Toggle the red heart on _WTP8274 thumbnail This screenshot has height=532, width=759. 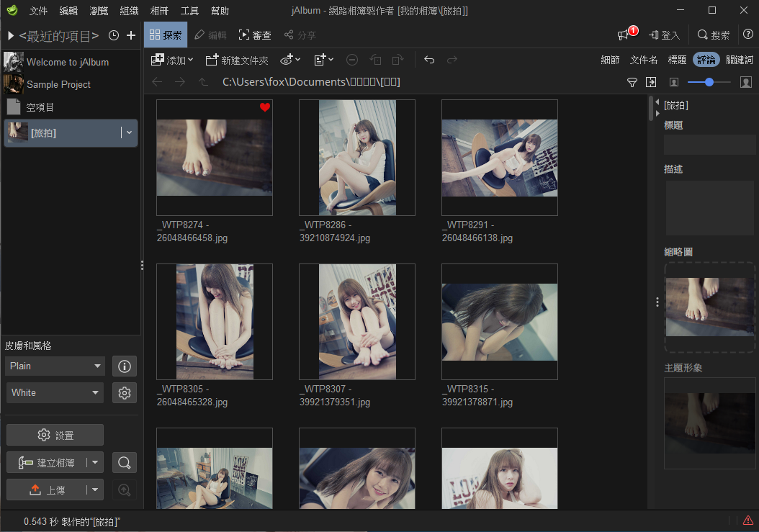265,107
